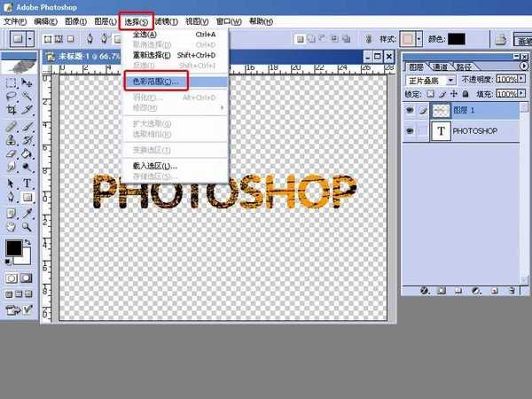532x399 pixels.
Task: Open the Layers panel flyout menu arrow
Action: coord(523,66)
